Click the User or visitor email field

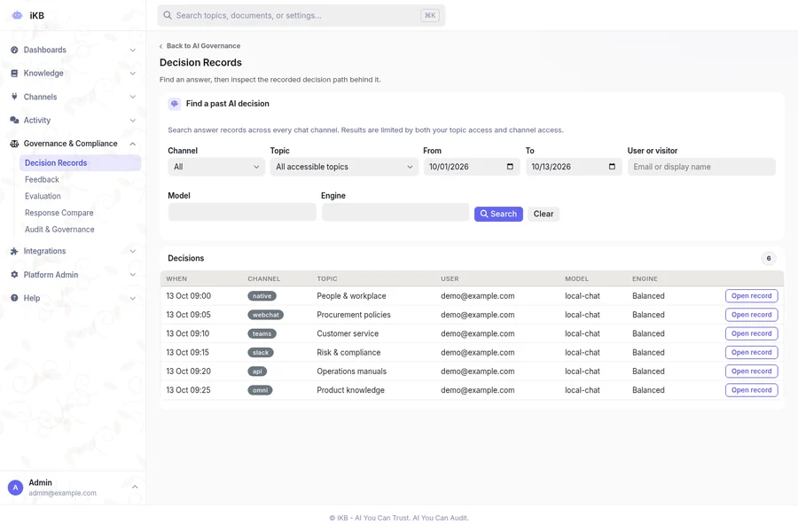[701, 167]
